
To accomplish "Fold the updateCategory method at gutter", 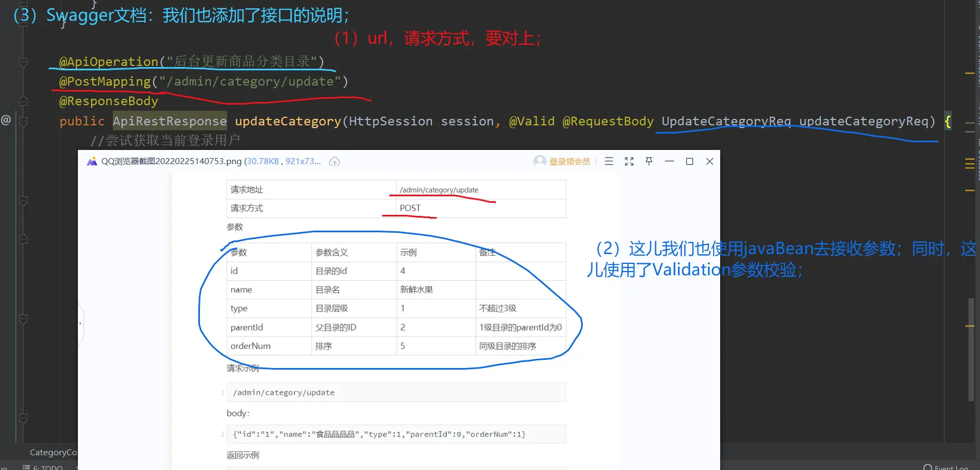I will [23, 122].
